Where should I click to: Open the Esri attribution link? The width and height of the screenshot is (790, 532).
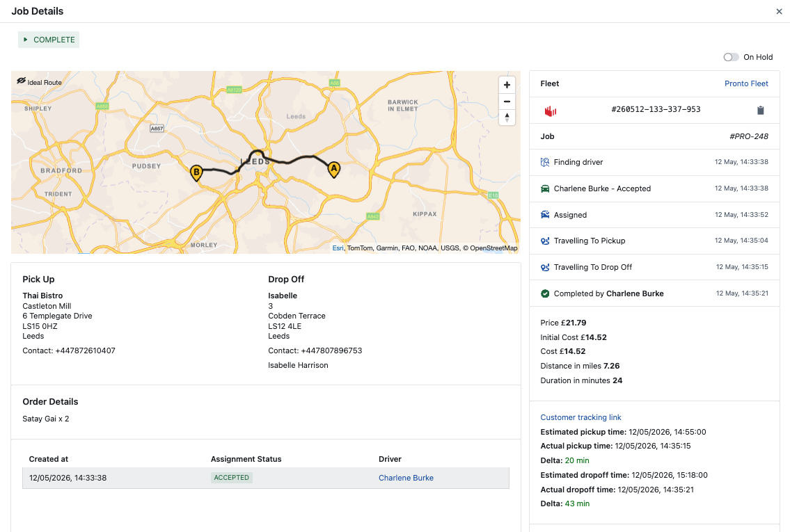tap(338, 248)
